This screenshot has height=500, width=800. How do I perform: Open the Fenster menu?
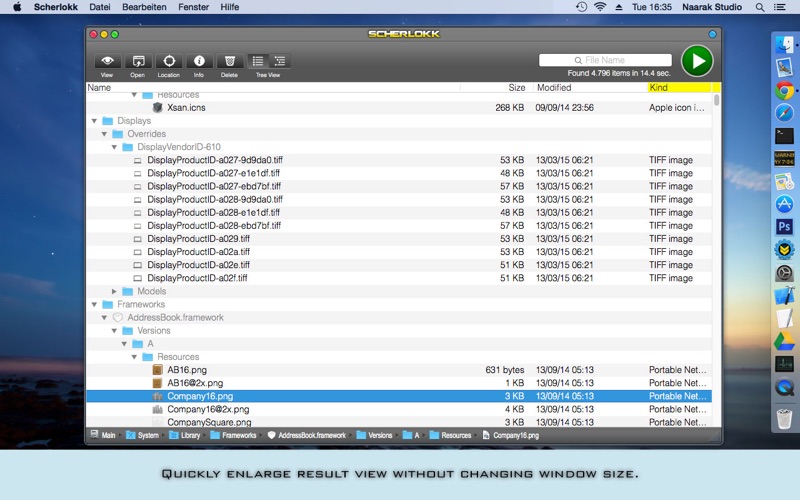[x=194, y=7]
